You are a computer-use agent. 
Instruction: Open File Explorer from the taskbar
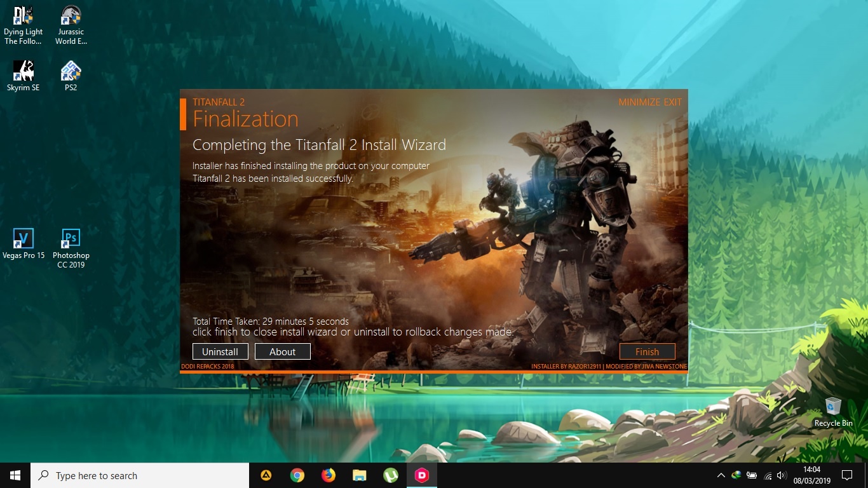pos(360,475)
